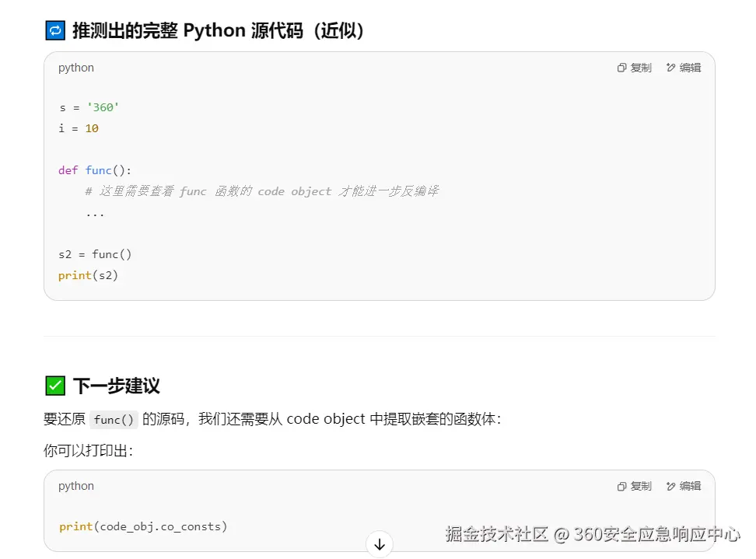Click the green checkmark emoji beside 下一步建议

[54, 385]
